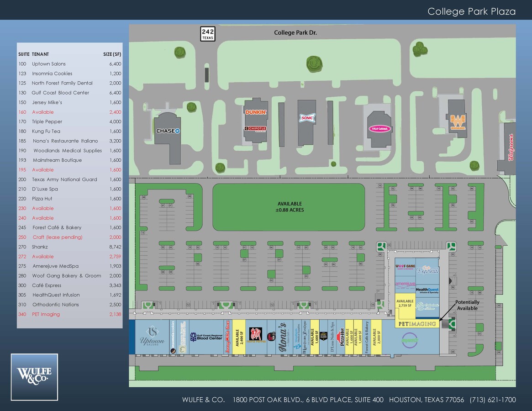Image resolution: width=532 pixels, height=411 pixels.
Task: Click the Chase bank logo
Action: point(168,131)
